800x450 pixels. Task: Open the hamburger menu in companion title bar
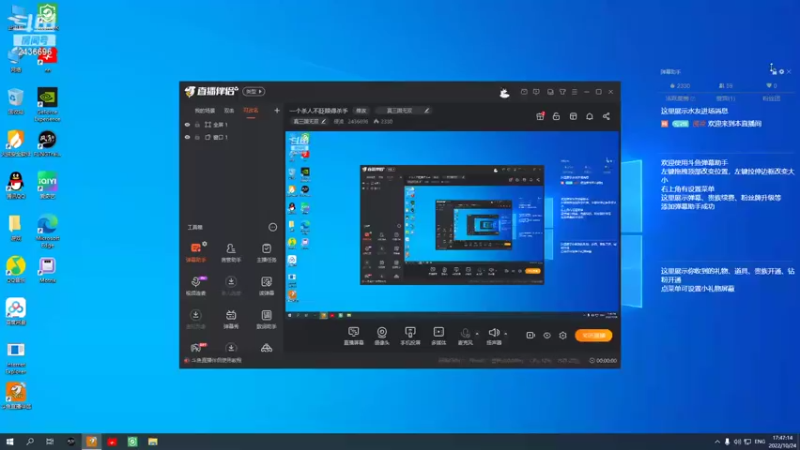coord(574,92)
